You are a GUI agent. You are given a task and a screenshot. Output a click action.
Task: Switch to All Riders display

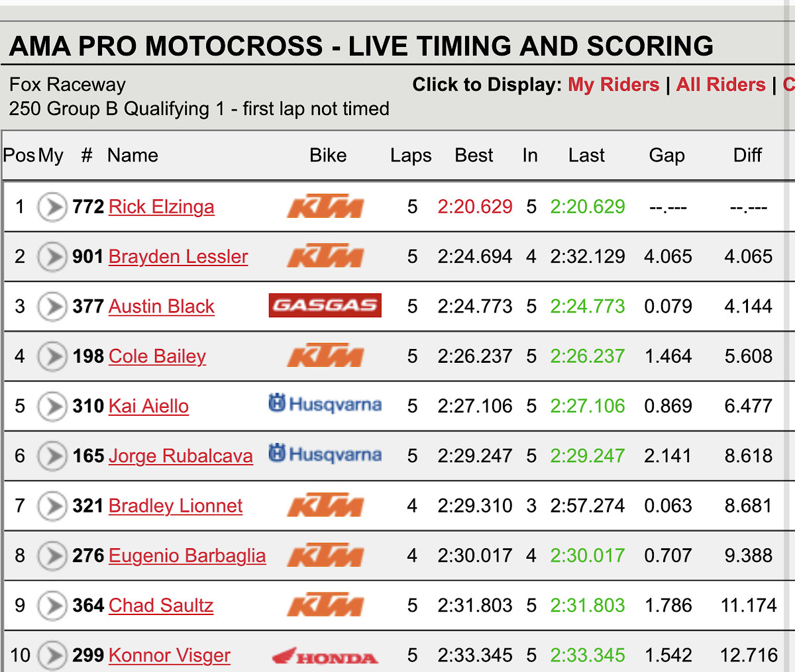coord(721,85)
